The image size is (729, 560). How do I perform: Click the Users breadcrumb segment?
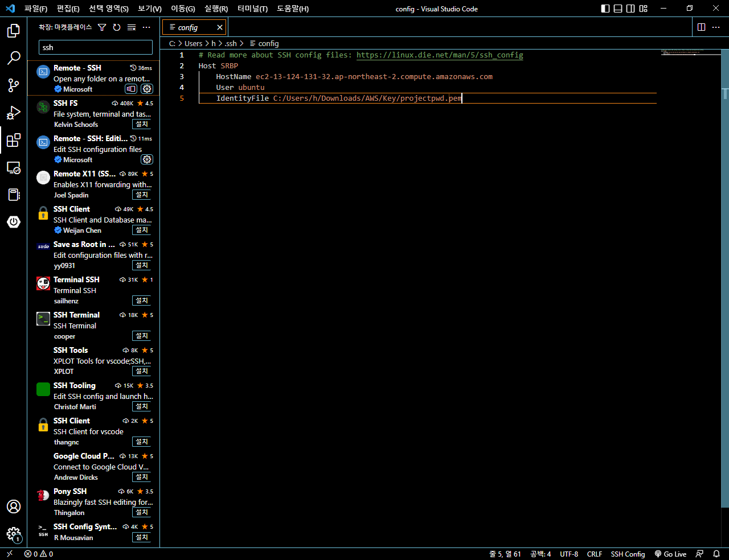(194, 43)
